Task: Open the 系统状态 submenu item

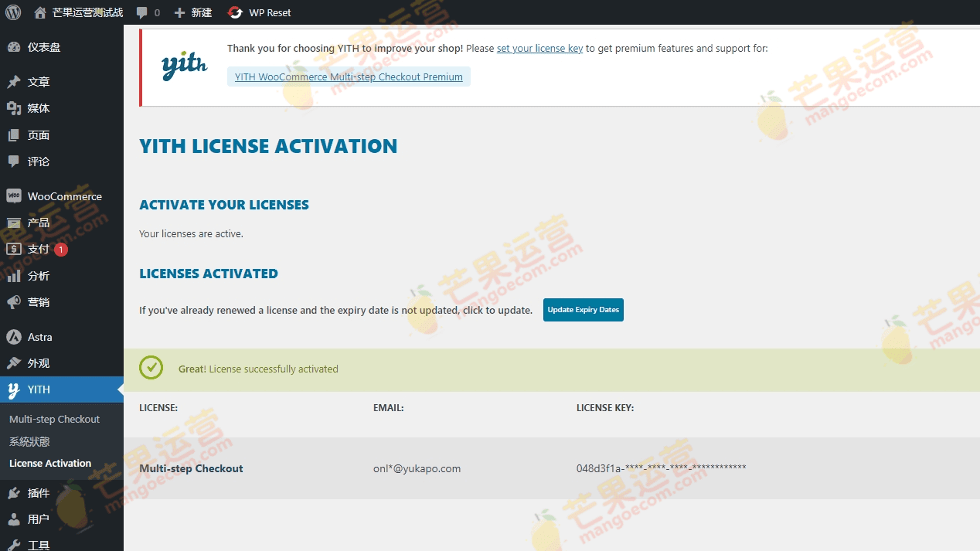Action: coord(29,441)
